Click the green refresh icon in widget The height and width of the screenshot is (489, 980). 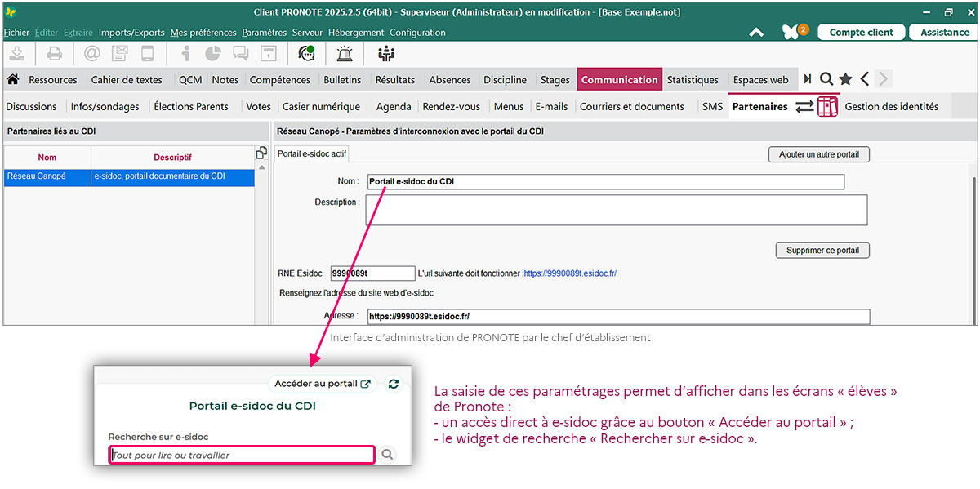(394, 384)
